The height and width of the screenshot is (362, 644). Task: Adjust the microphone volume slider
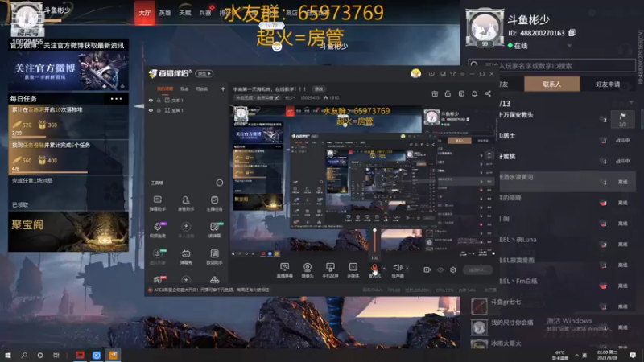click(x=374, y=242)
